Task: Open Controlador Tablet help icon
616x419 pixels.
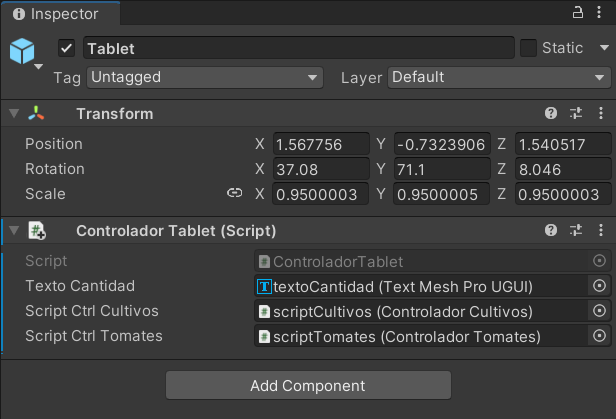Action: [x=551, y=230]
